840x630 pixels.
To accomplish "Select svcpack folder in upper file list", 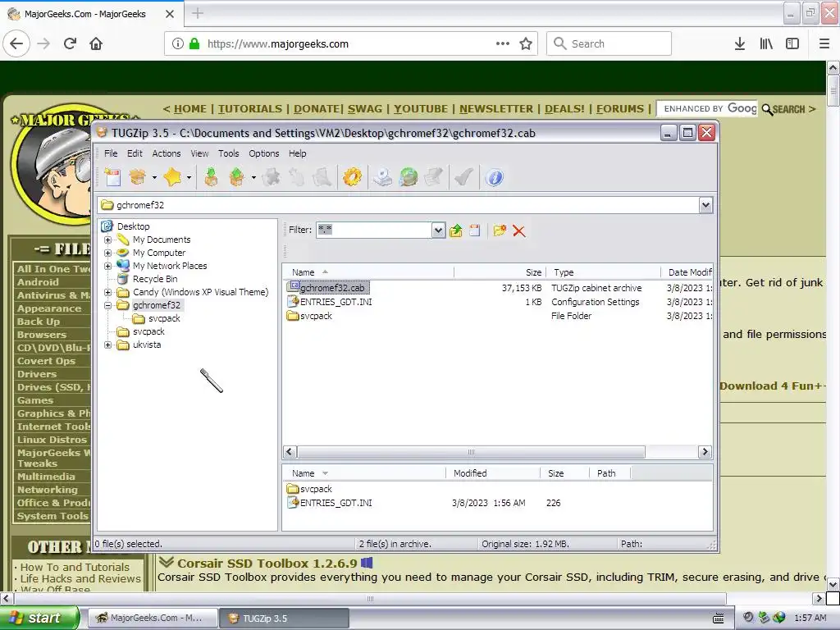I will (x=316, y=316).
